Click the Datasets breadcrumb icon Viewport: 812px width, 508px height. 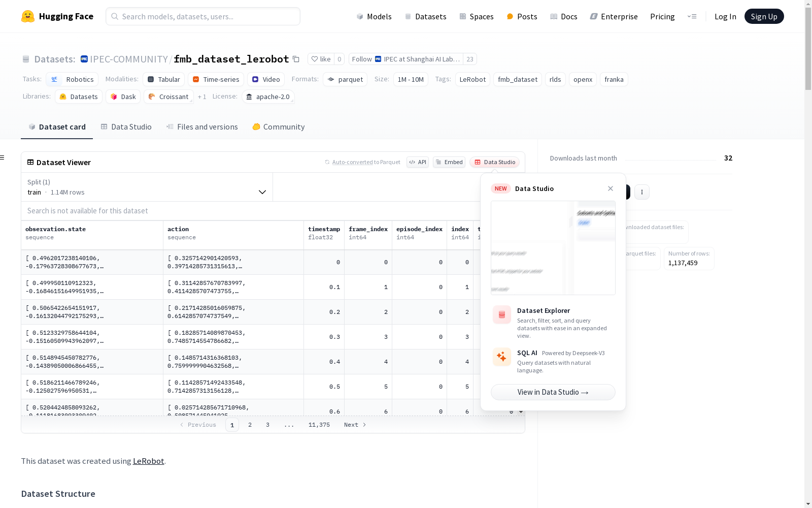26,59
